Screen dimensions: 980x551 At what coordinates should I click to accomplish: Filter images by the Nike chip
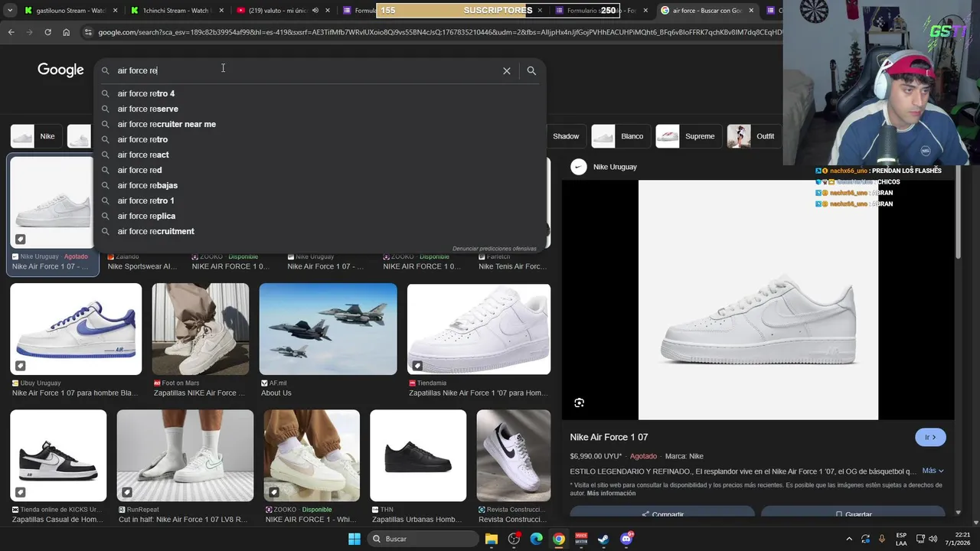tap(36, 136)
